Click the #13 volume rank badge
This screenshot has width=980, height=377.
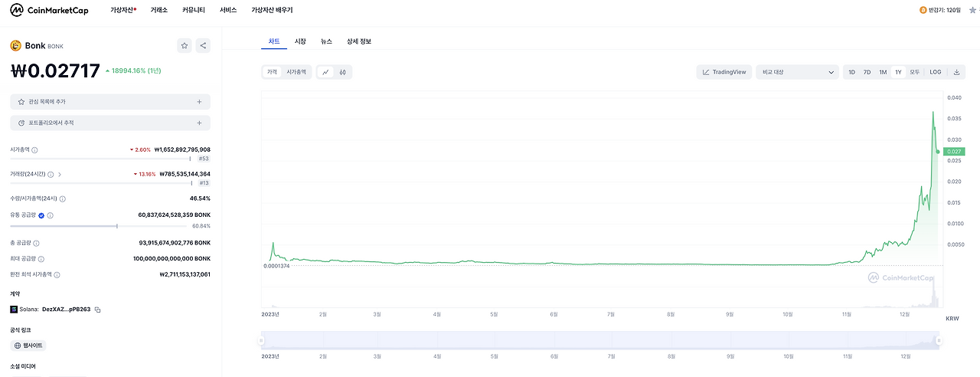204,182
